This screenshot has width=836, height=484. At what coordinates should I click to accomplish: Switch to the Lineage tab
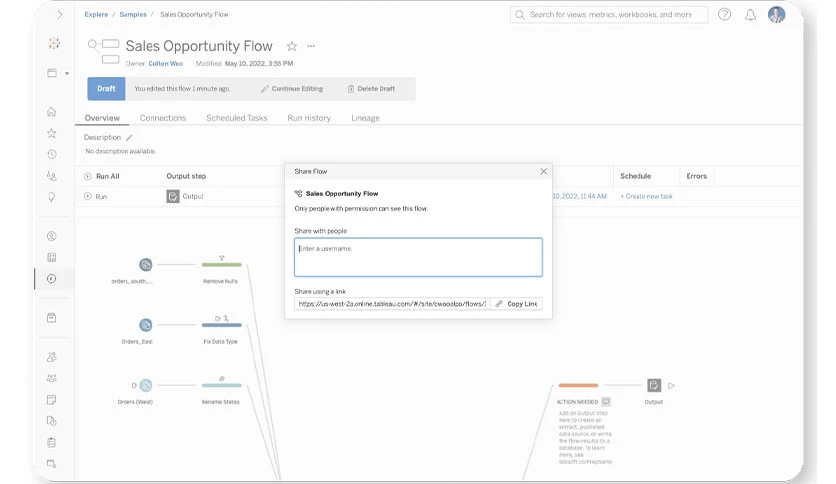coord(365,118)
